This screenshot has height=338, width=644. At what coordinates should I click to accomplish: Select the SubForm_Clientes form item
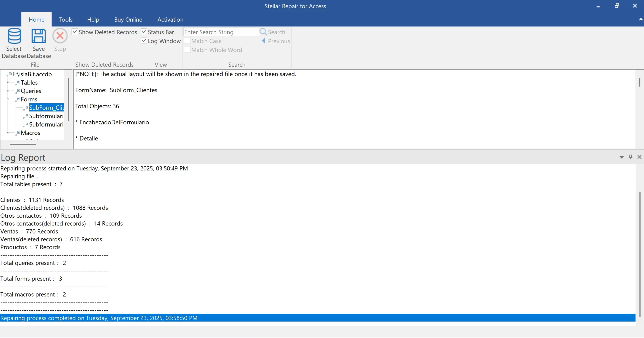pyautogui.click(x=46, y=108)
